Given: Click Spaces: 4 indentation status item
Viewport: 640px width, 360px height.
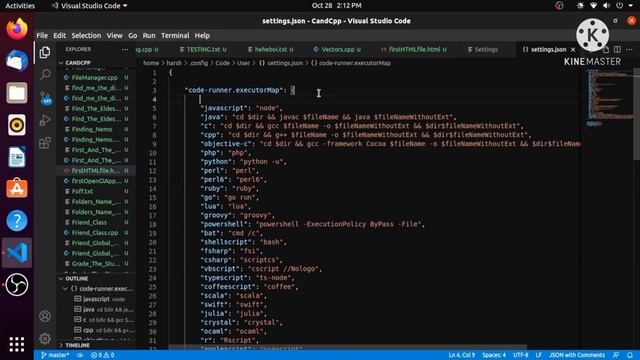Looking at the screenshot, I should click(494, 355).
